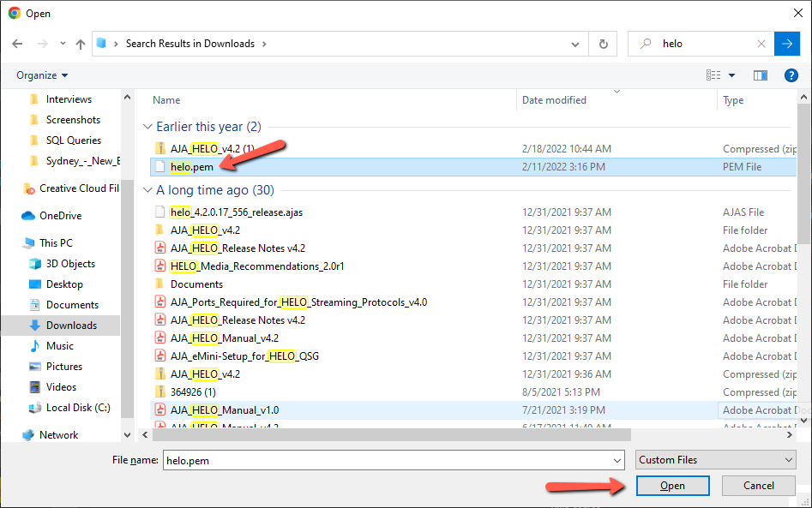This screenshot has height=508, width=812.
Task: Click the file list scroll-down arrow
Action: coord(803,421)
